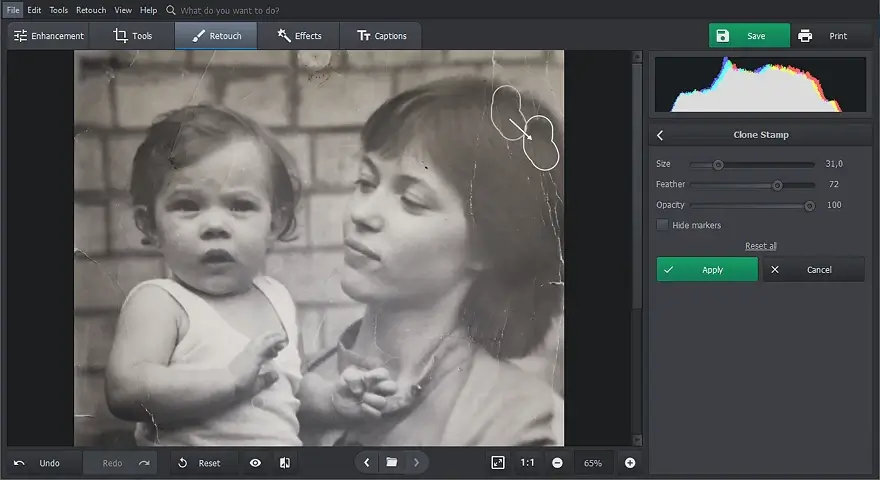Go to next photo arrow
880x480 pixels.
click(416, 463)
